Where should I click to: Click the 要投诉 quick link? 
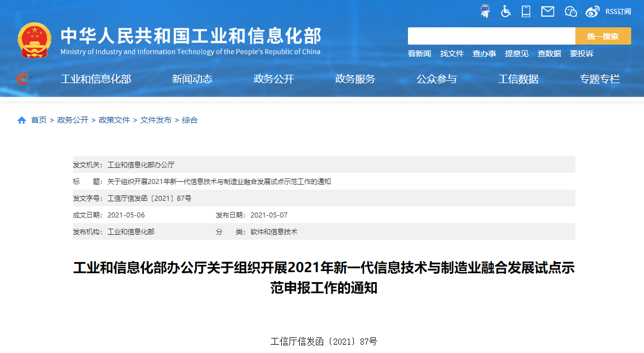coord(581,54)
